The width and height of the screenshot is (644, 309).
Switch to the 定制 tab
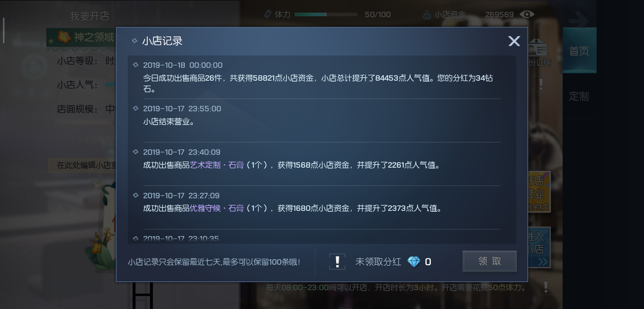(x=579, y=96)
